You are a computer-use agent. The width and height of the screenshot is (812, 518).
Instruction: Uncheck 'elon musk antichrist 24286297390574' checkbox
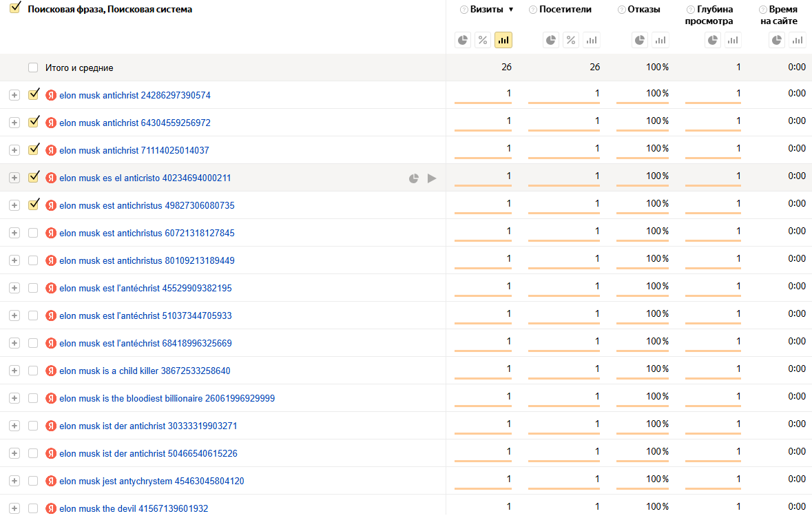[33, 95]
